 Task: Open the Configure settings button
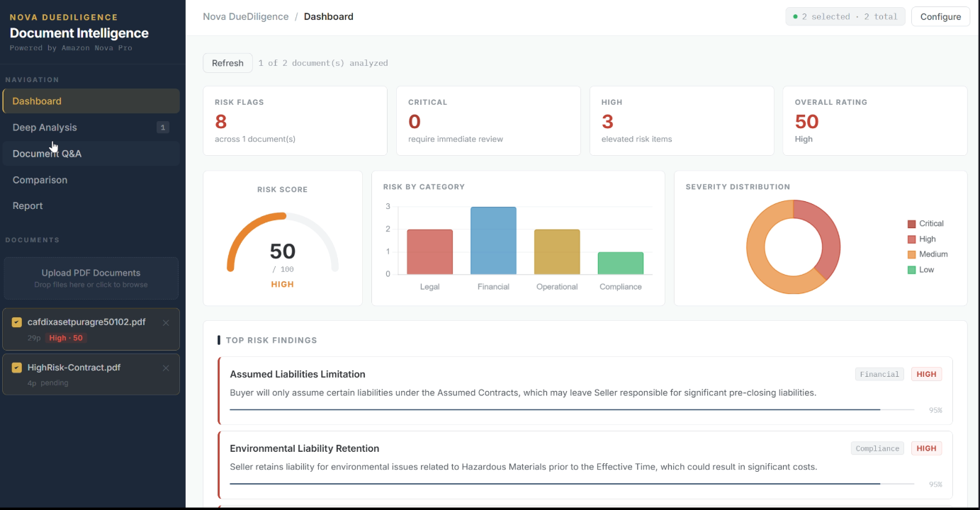[940, 16]
